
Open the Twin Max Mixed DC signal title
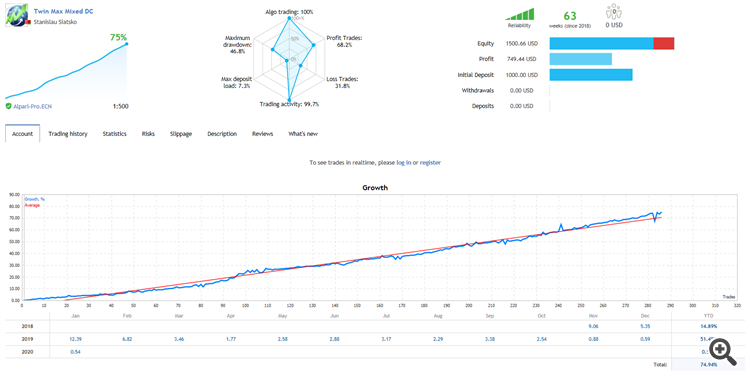(x=64, y=11)
